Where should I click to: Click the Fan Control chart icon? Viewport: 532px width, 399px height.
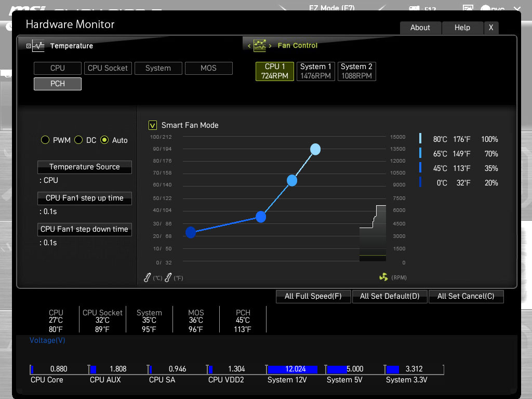click(x=260, y=46)
